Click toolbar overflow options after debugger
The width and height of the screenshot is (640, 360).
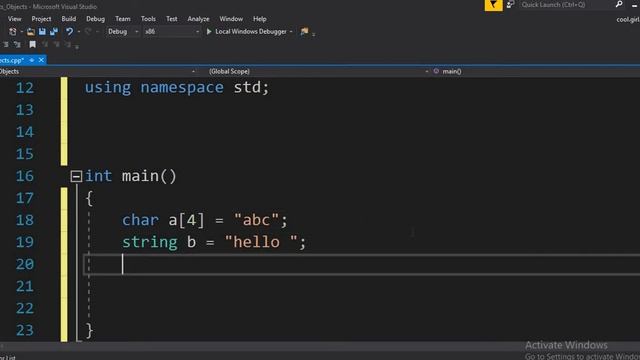313,34
